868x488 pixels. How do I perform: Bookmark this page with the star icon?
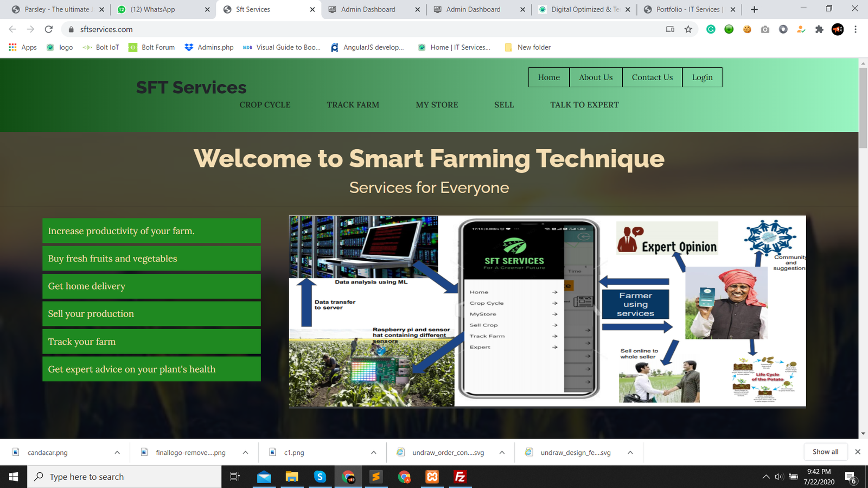point(688,29)
